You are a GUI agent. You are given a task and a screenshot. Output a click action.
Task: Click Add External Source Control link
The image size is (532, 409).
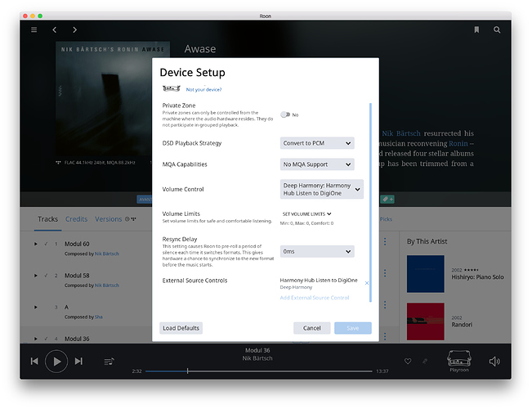[314, 298]
